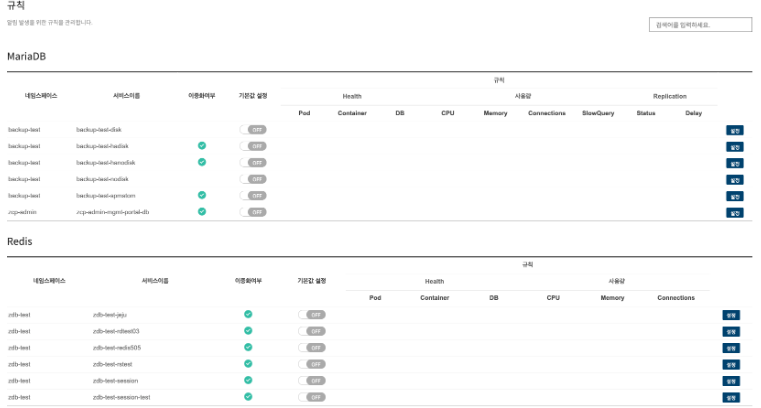Click the green check icon for zdb-test-redis505

point(248,347)
